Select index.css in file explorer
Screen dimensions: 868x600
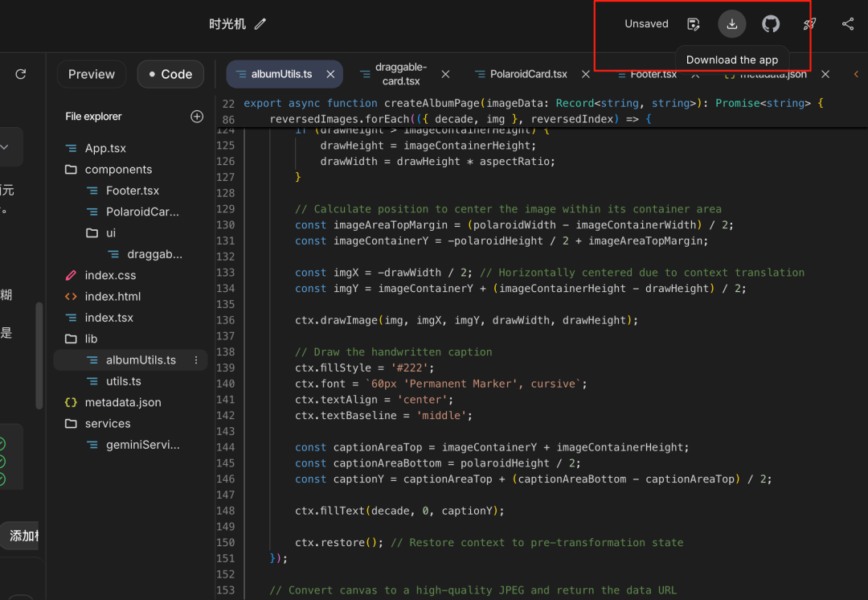(x=110, y=275)
